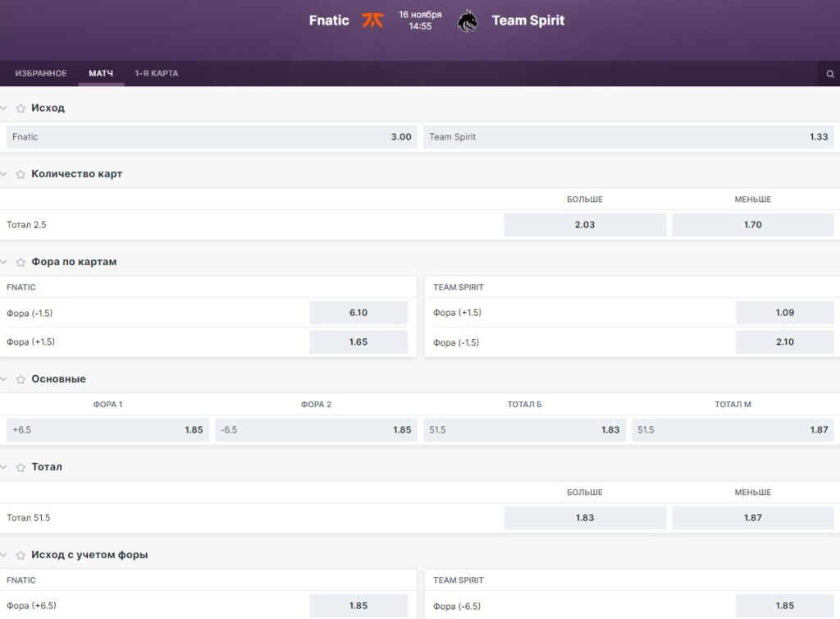Select Team Spirit Фора (-6.5) odds 1.85

(x=785, y=606)
